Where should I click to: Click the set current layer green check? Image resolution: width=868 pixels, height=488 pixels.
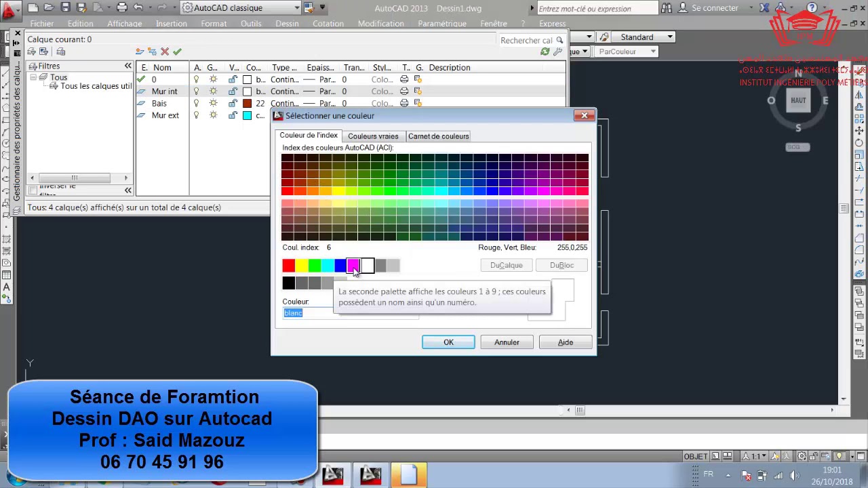pos(177,52)
